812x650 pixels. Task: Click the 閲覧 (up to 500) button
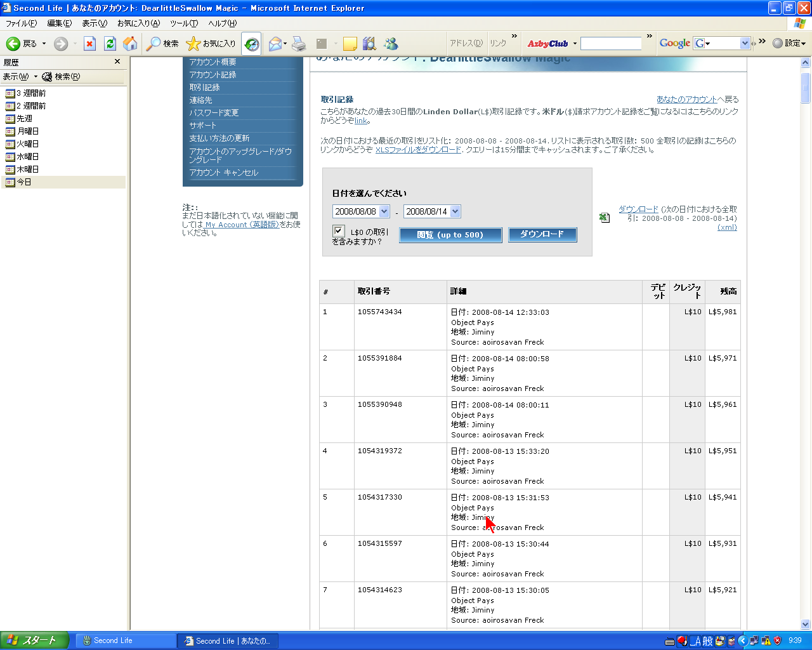coord(450,235)
